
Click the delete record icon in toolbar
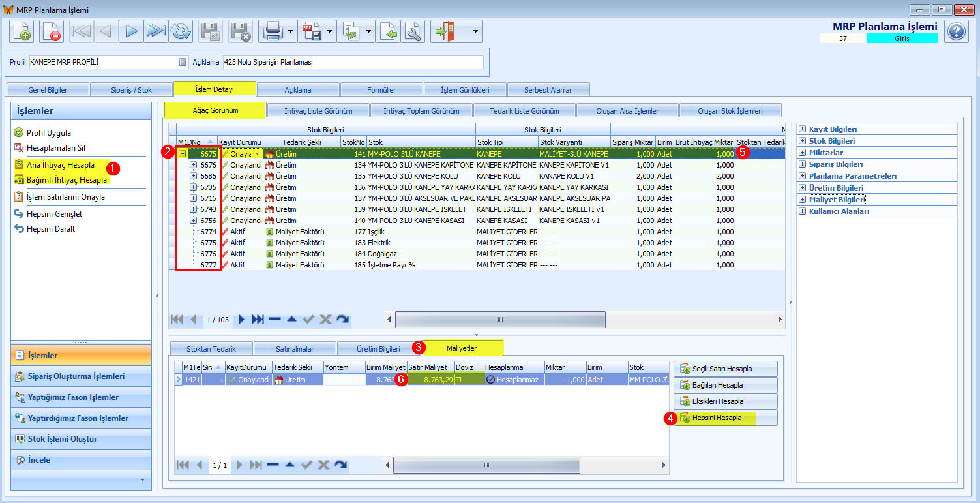tap(52, 31)
